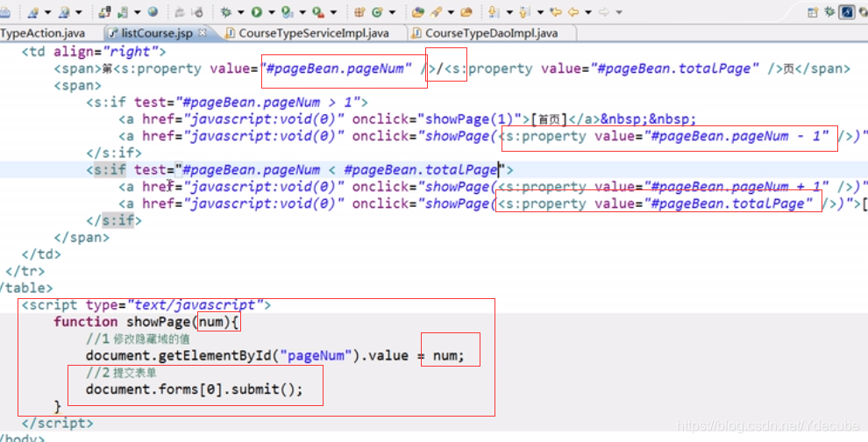The image size is (868, 442).
Task: Switch to the Debug perspective icon
Action: [829, 11]
